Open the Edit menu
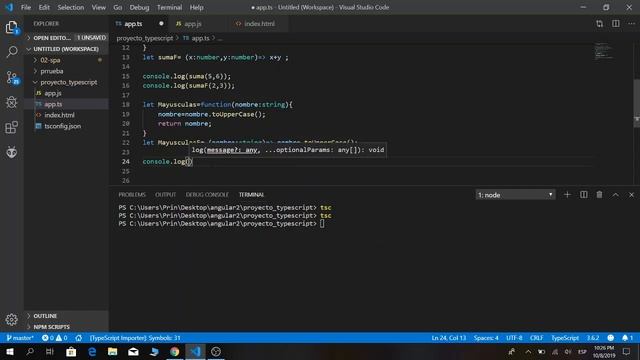 pyautogui.click(x=44, y=7)
